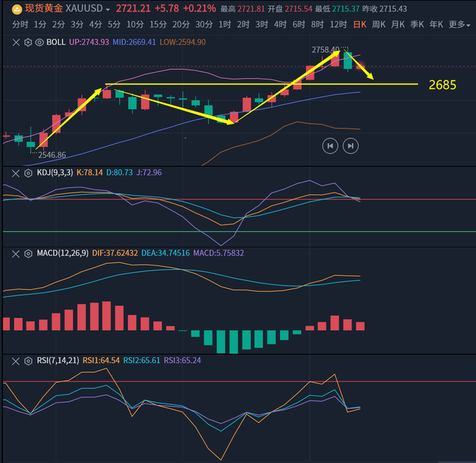Viewport: 476px width, 463px height.
Task: Click the UP:2743.93 Bollinger value
Action: pyautogui.click(x=89, y=42)
